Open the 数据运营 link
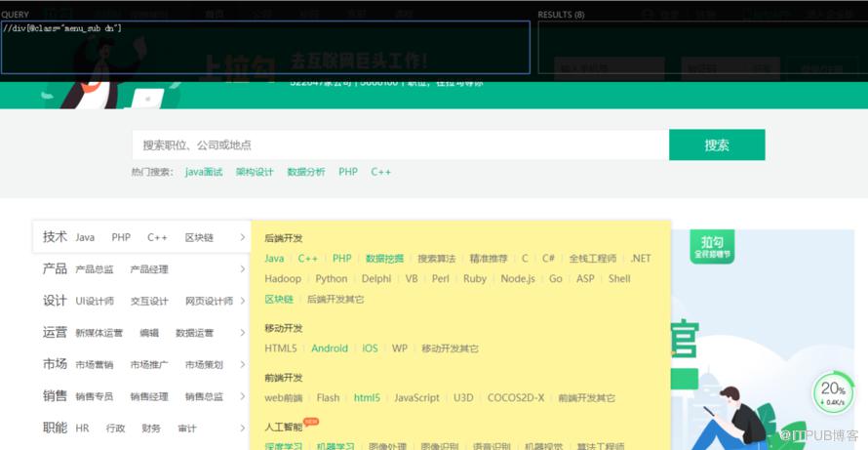Viewport: 868px width, 450px height. coord(194,333)
